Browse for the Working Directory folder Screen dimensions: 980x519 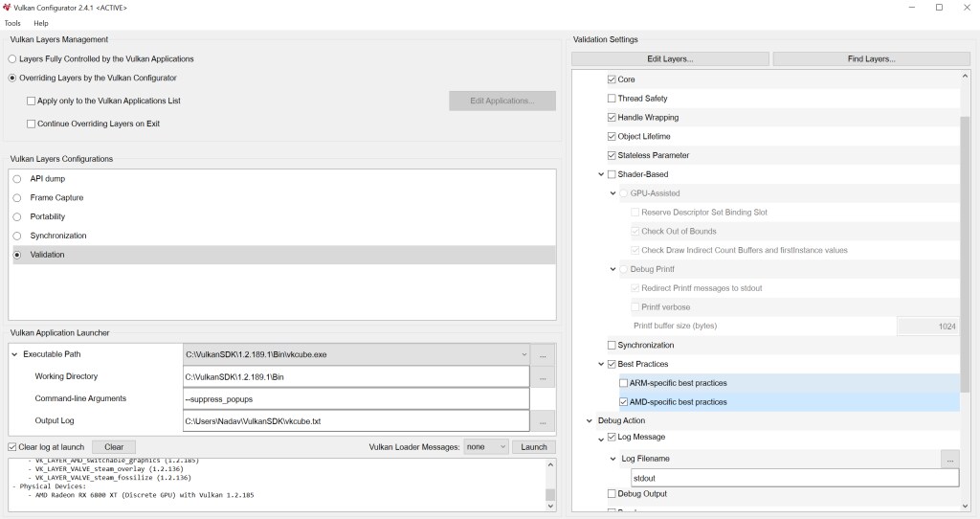coord(543,377)
